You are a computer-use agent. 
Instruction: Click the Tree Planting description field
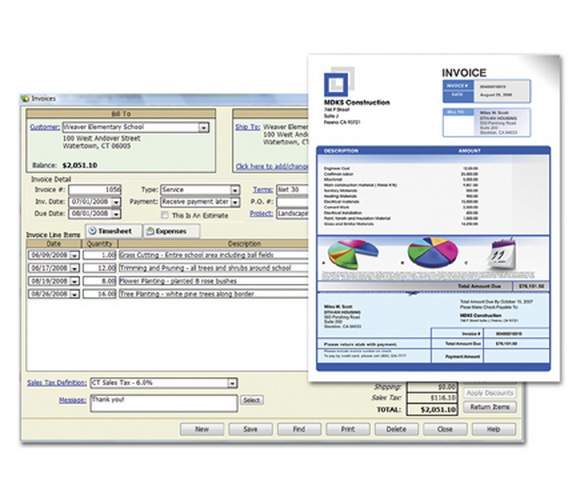(213, 294)
